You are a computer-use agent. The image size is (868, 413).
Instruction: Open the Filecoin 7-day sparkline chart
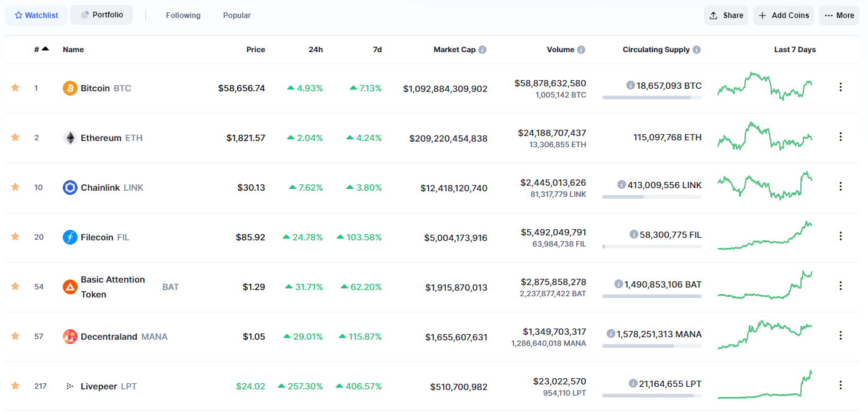[x=764, y=236]
